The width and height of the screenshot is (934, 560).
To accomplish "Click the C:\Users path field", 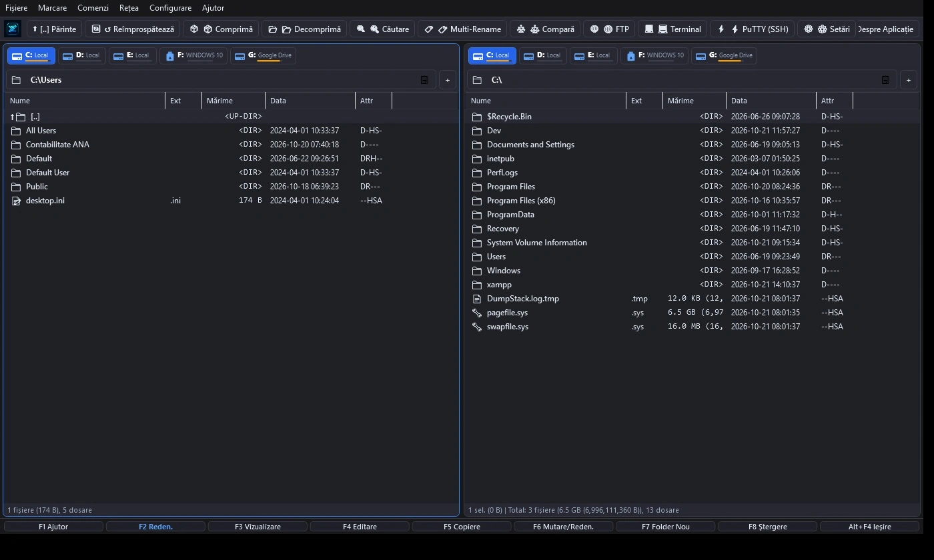I will 220,80.
